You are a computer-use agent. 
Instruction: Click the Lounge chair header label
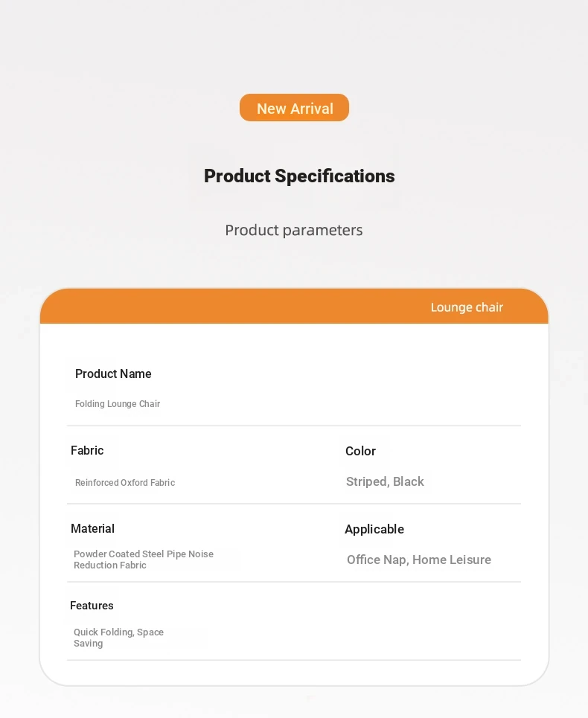[467, 307]
